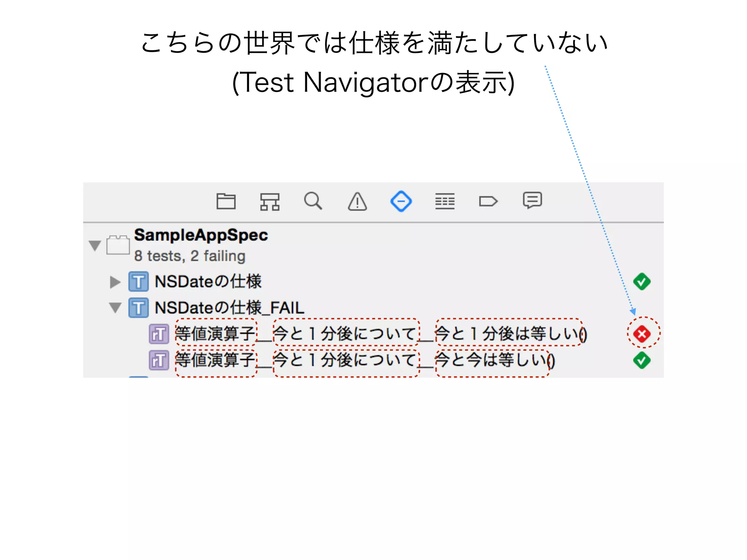747x560 pixels.
Task: Show the Issue navigator warning icon
Action: (357, 201)
